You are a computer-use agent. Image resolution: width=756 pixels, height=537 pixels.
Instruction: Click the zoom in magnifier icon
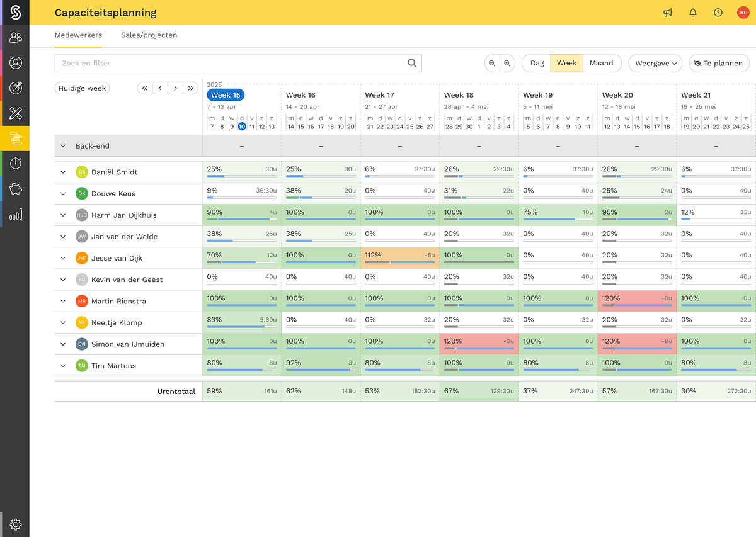507,63
